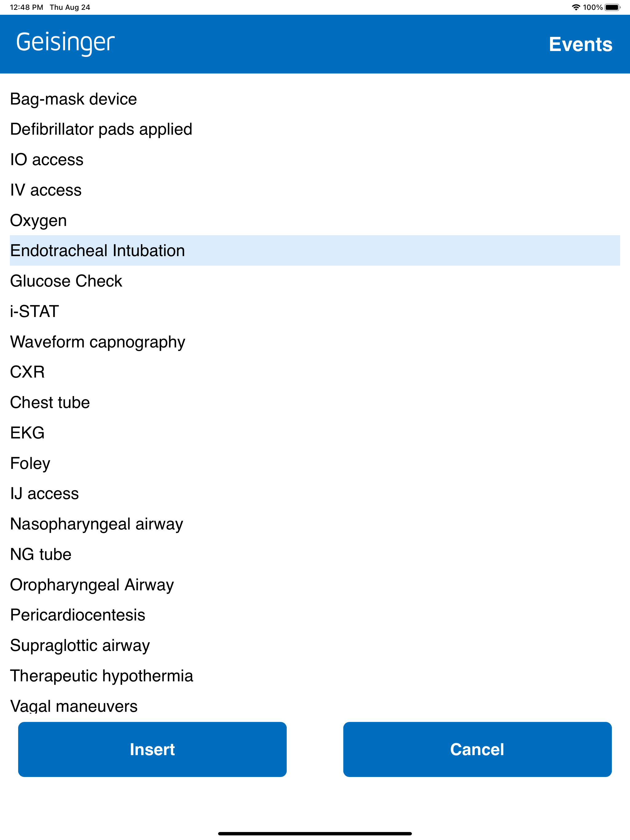Viewport: 630px width, 840px height.
Task: Select the Bag-mask device event
Action: 315,99
